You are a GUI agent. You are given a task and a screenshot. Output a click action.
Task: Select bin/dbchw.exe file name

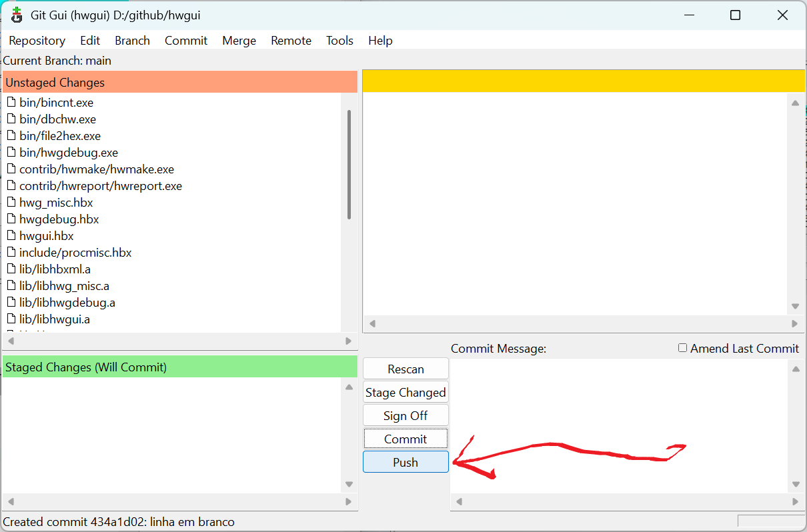pyautogui.click(x=58, y=119)
